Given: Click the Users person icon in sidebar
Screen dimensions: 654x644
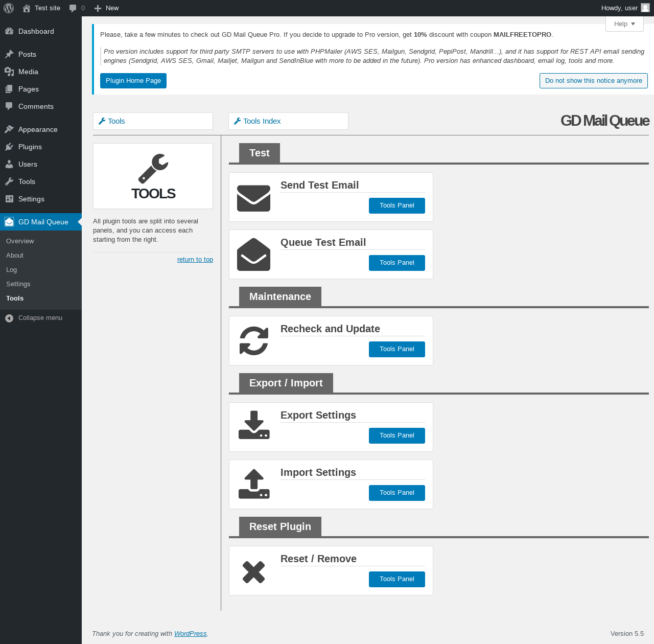Looking at the screenshot, I should click(9, 164).
